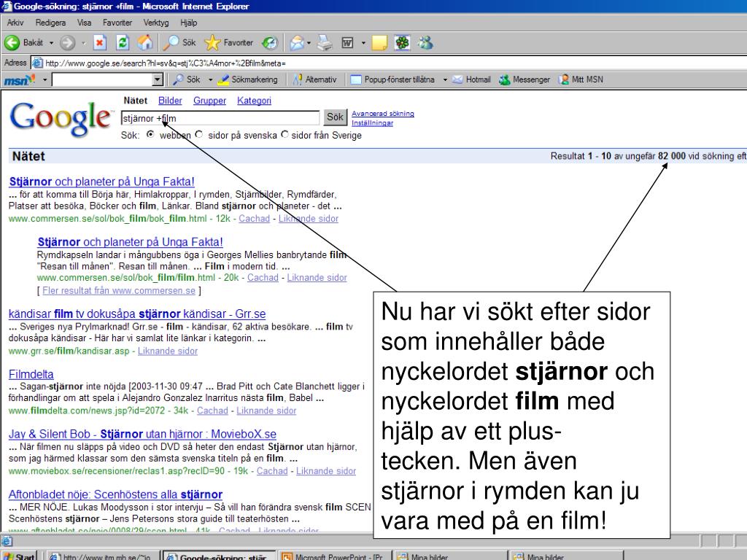Expand the MSN toolbar Sök dropdown arrow
The height and width of the screenshot is (560, 747).
coord(210,79)
